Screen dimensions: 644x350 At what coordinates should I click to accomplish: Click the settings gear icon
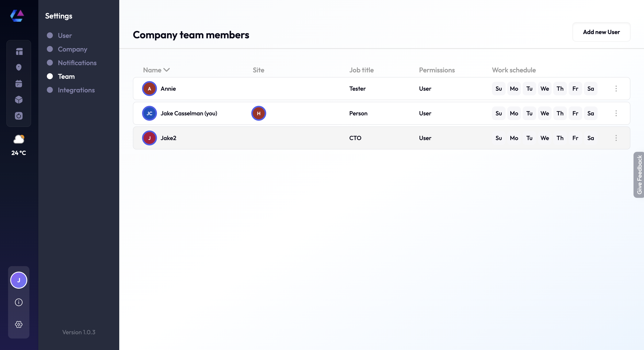tap(19, 324)
